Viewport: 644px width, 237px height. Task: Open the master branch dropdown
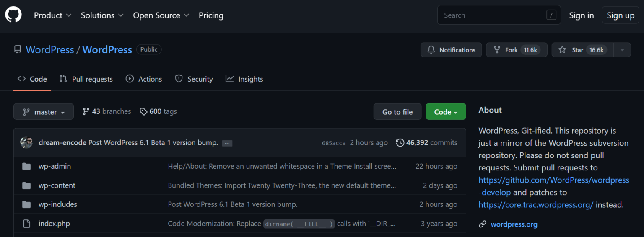[x=44, y=111]
